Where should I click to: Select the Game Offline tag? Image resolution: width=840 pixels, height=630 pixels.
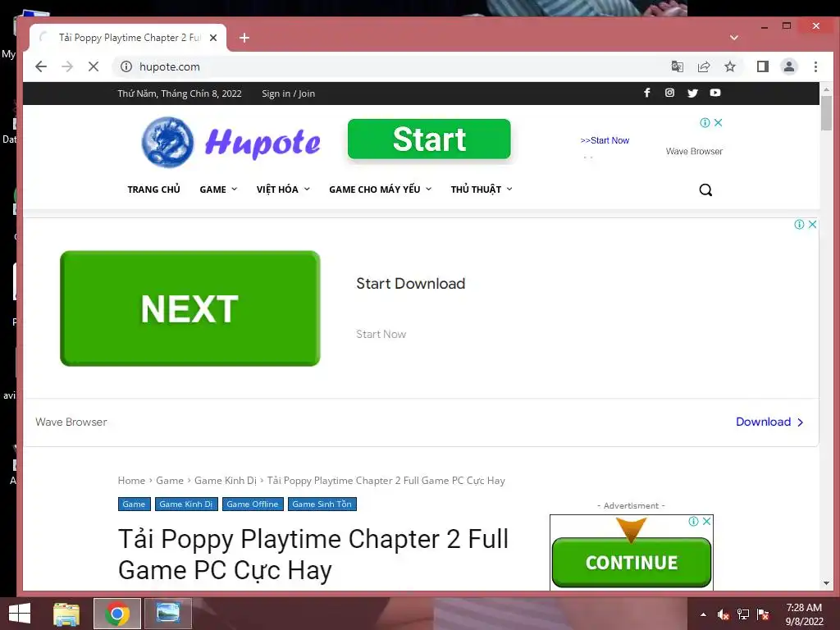coord(253,504)
